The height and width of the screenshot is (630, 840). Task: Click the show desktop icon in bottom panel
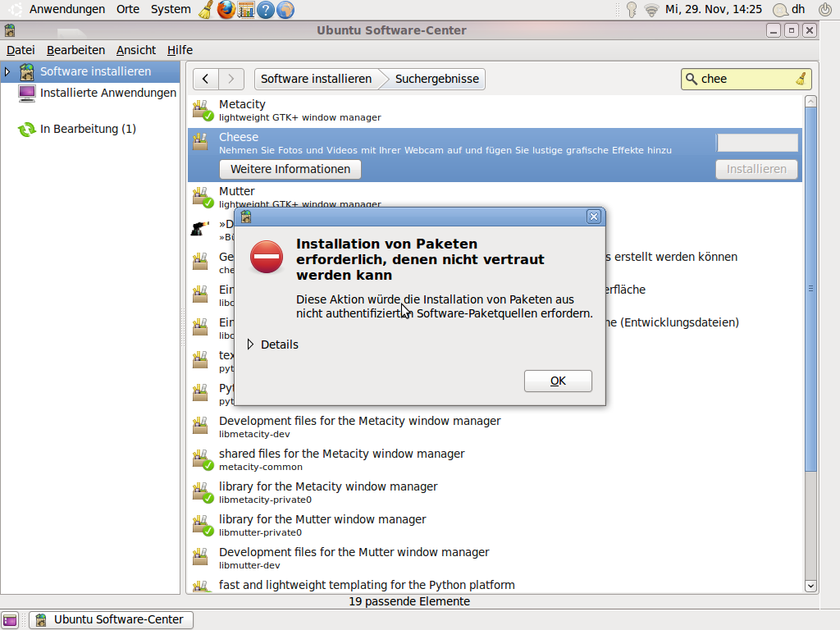(10, 620)
